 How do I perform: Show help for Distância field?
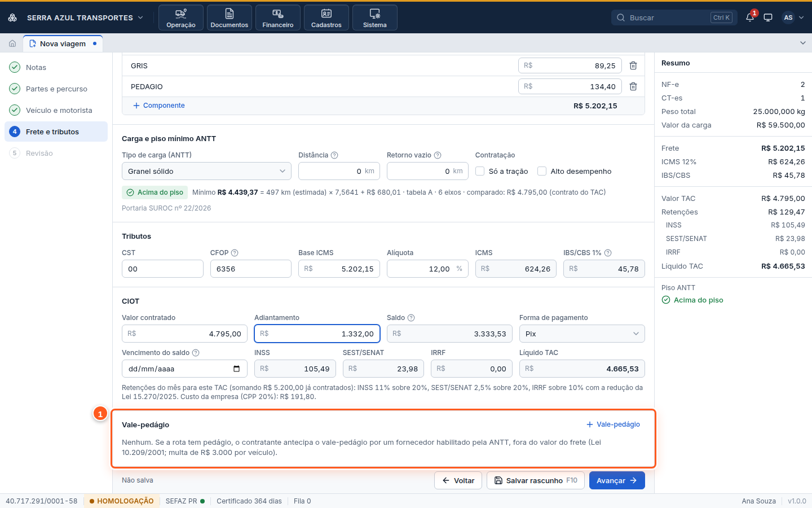(334, 155)
